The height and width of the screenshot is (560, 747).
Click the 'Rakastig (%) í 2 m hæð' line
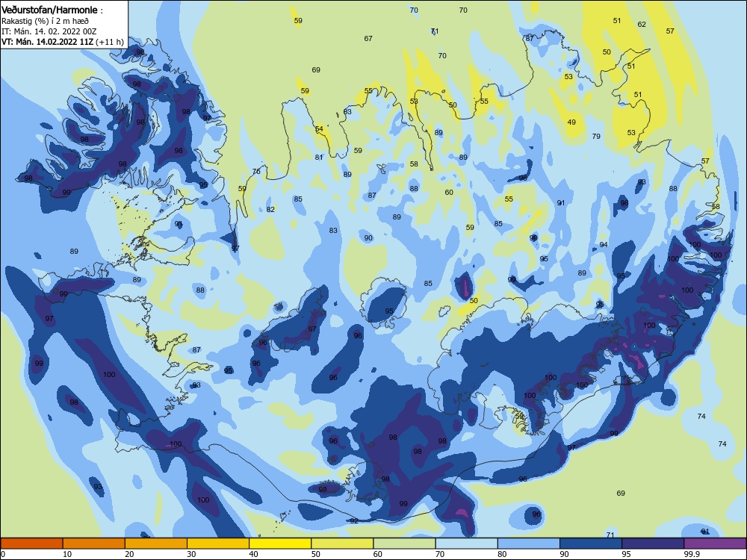click(45, 21)
